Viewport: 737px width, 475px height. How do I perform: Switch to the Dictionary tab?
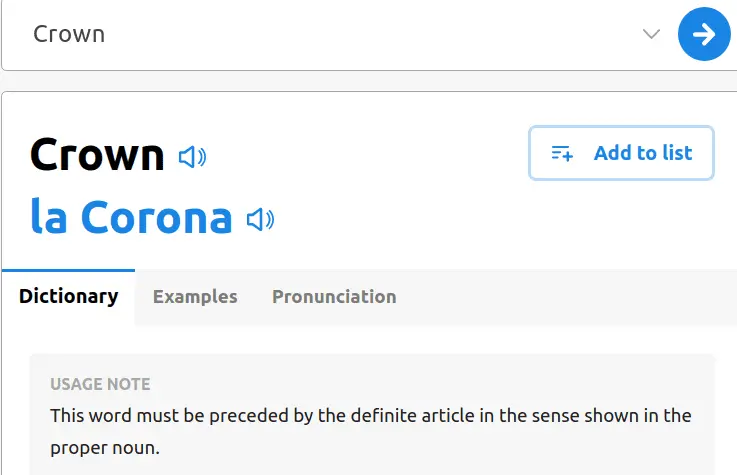pos(68,297)
